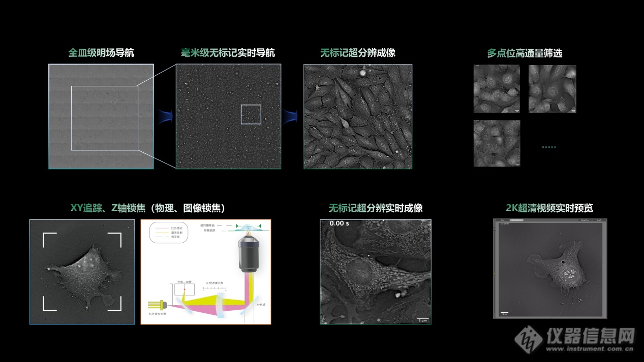The image size is (644, 362).
Task: Click the small white square in the label-free navigation image
Action: (x=251, y=114)
